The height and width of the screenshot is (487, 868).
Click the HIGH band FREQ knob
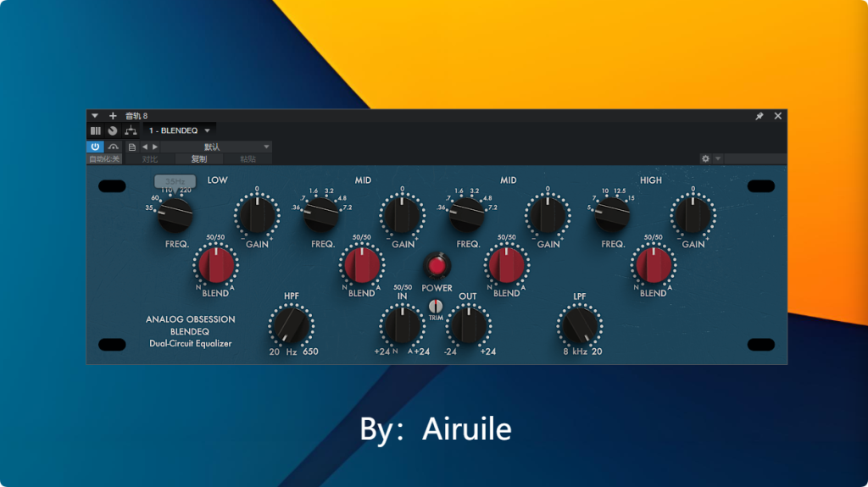pos(612,215)
